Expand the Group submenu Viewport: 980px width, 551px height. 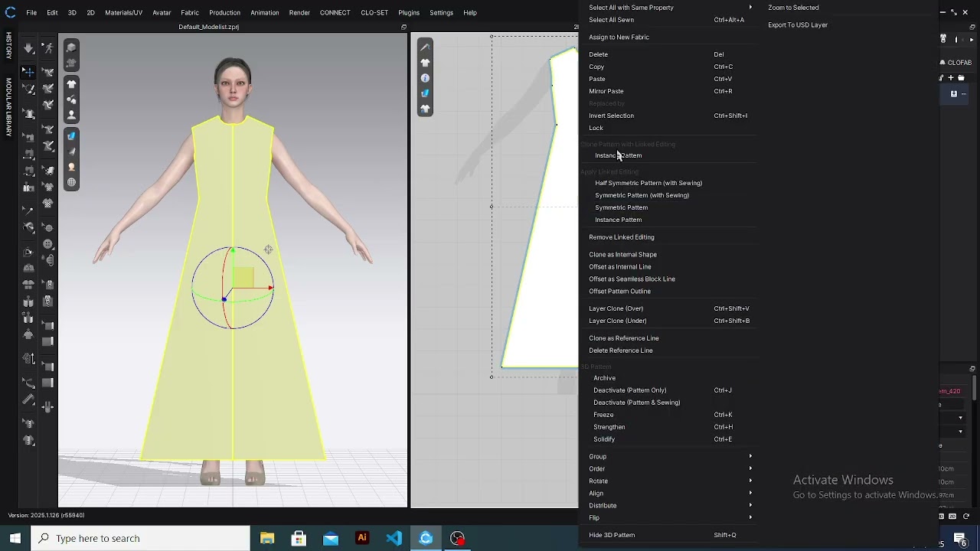(x=669, y=457)
